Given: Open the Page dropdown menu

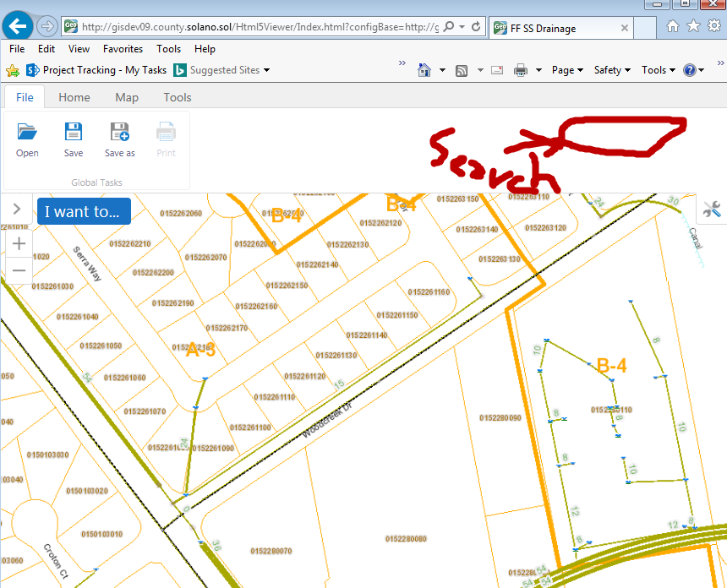Looking at the screenshot, I should [567, 70].
